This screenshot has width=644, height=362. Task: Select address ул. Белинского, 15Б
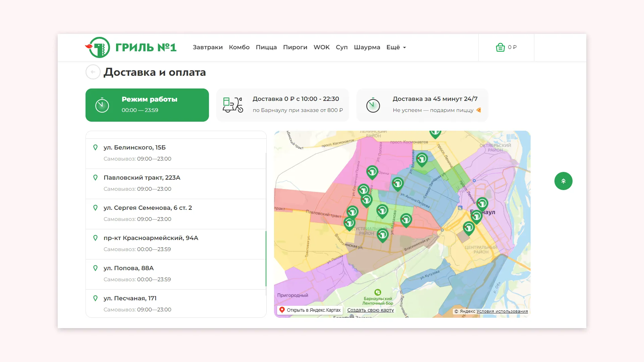tap(176, 153)
